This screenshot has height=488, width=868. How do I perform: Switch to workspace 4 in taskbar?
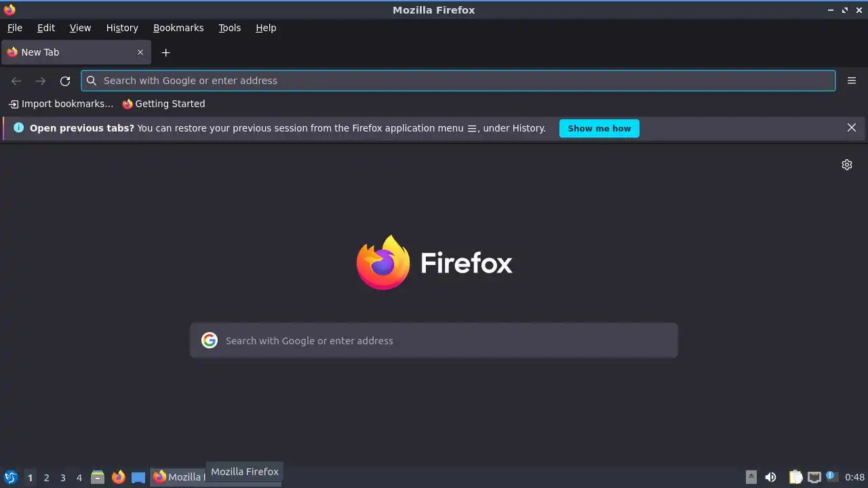pos(79,478)
